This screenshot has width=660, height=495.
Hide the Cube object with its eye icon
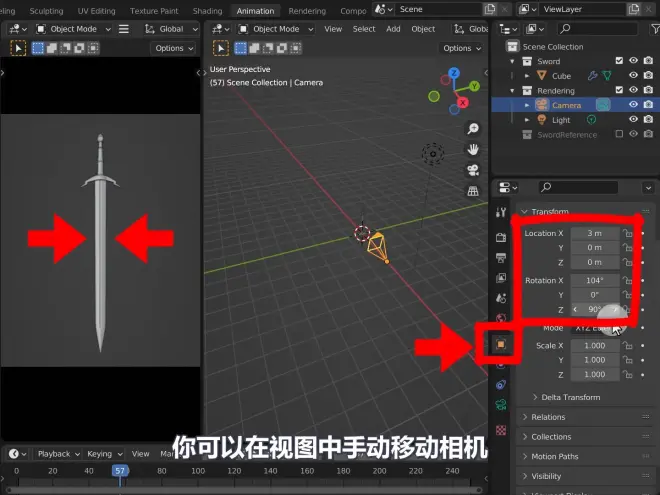click(x=633, y=75)
